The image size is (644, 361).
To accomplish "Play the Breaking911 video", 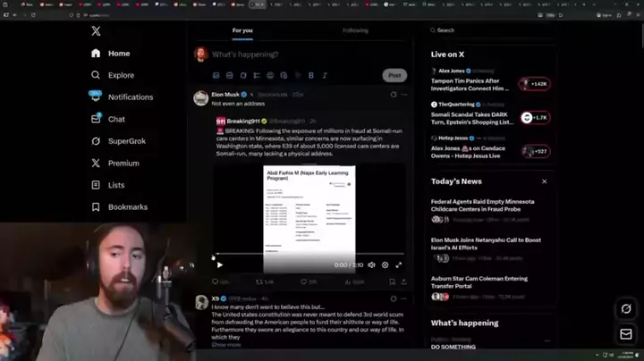I will pyautogui.click(x=220, y=264).
